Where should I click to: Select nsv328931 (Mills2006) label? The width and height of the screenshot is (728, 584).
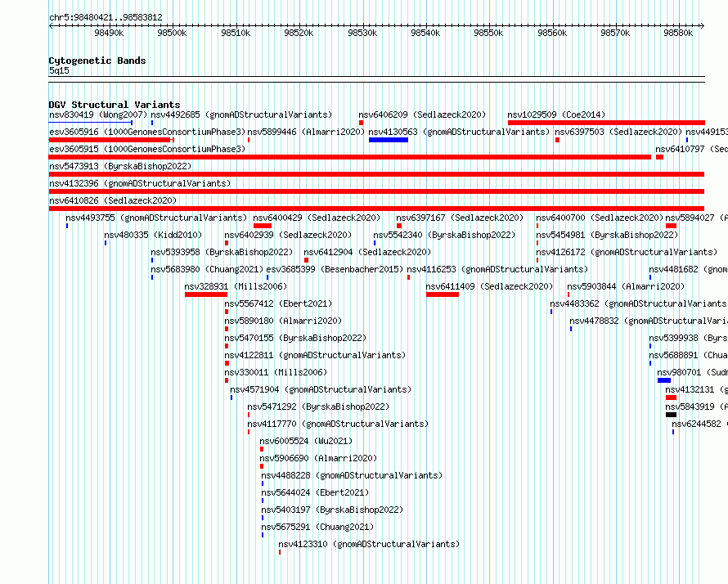click(x=236, y=286)
